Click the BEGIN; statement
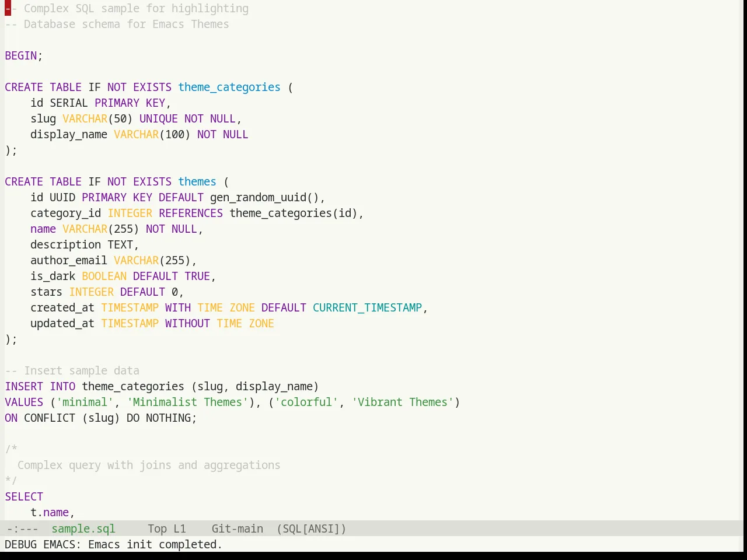Viewport: 747px width, 560px height. pyautogui.click(x=24, y=55)
